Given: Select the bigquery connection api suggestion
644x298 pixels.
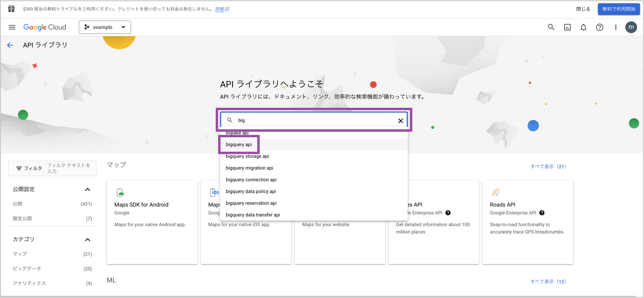Looking at the screenshot, I should tap(314, 180).
